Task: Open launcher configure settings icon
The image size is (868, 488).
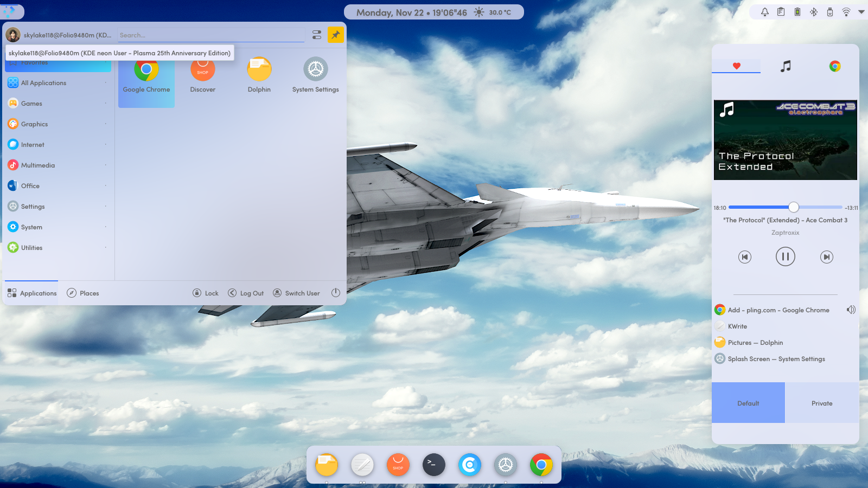Action: tap(317, 35)
